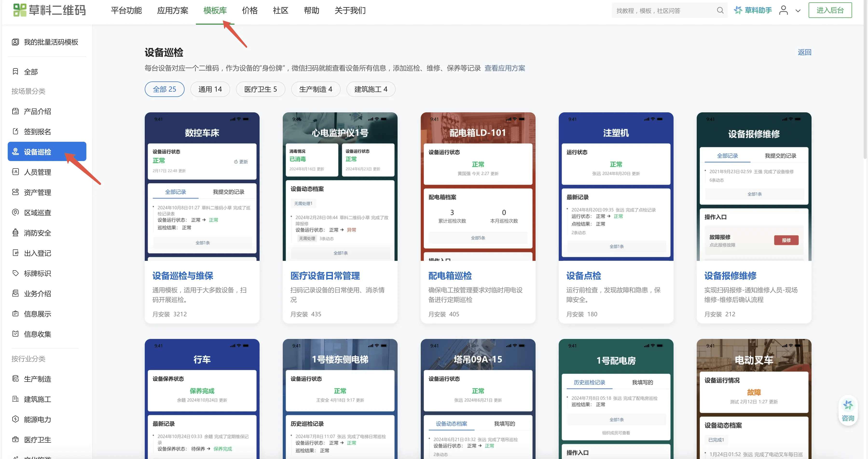Click 月安装 435 text
The width and height of the screenshot is (868, 459).
tap(306, 314)
